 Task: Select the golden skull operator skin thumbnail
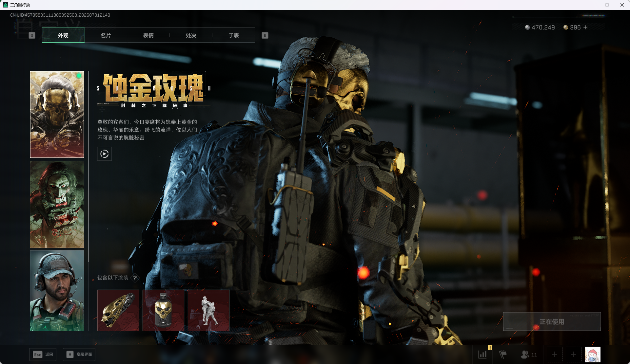click(57, 115)
